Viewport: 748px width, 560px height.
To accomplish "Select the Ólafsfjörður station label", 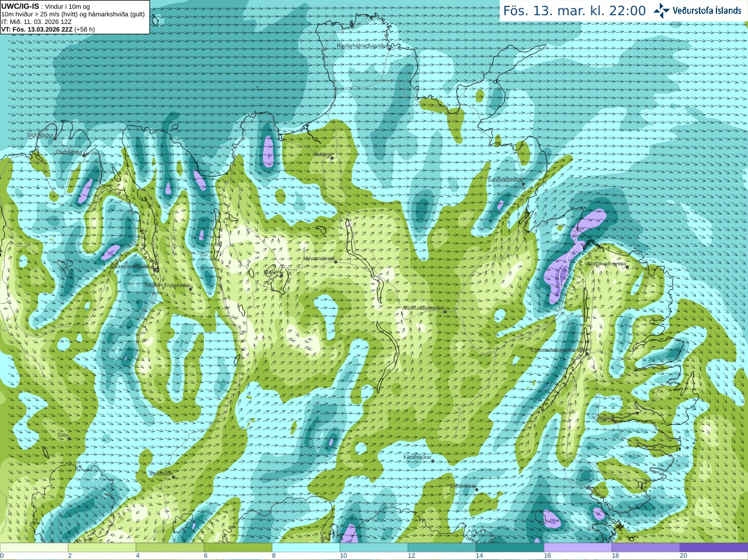I will [x=69, y=152].
